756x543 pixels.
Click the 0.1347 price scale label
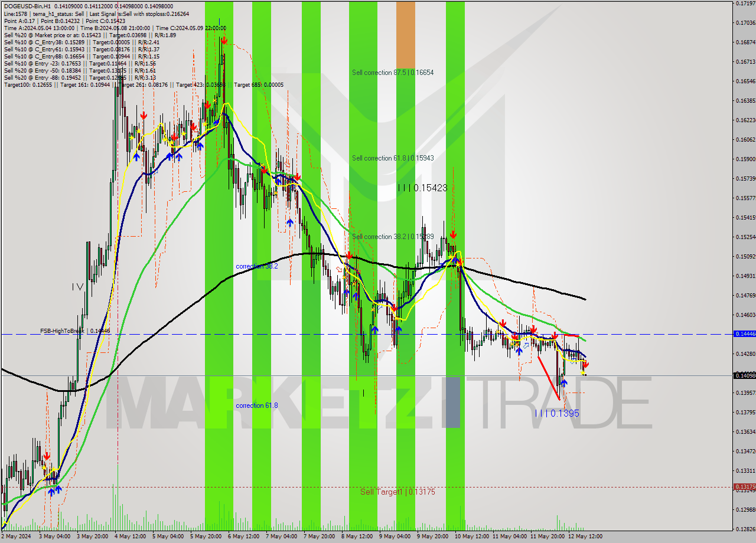(x=745, y=451)
